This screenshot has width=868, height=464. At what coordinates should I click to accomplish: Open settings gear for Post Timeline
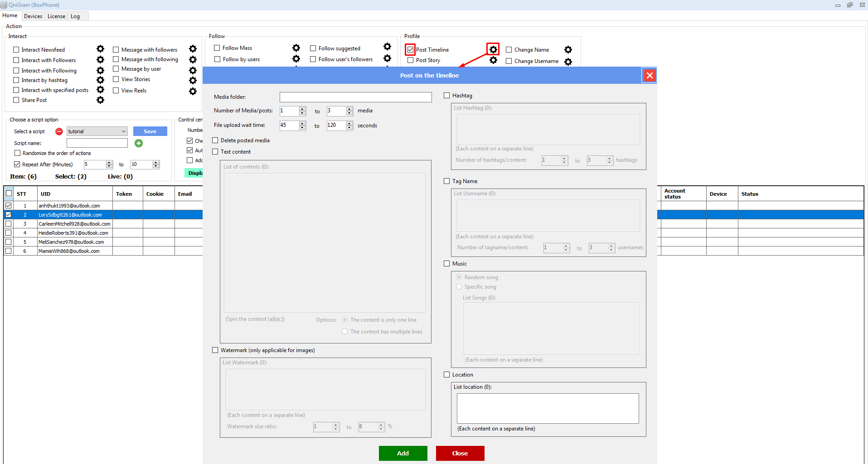tap(493, 49)
